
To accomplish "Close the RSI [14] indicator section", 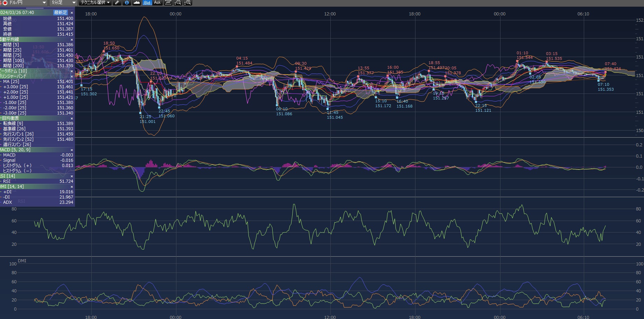I will 72,176.
